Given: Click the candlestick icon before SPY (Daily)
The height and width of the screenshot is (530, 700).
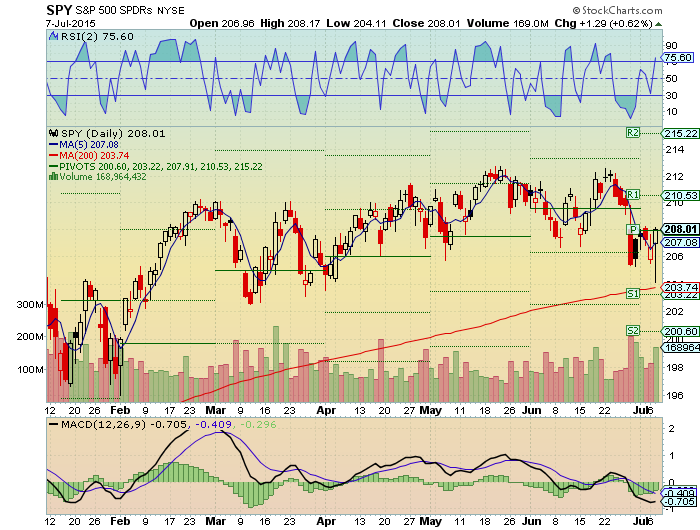Looking at the screenshot, I should point(54,134).
